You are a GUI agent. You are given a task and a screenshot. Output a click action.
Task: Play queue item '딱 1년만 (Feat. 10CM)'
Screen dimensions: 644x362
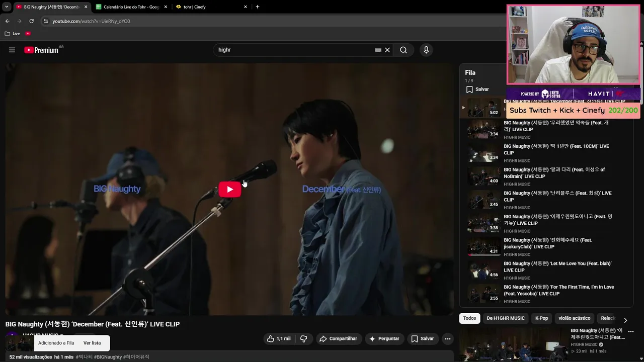pos(546,153)
